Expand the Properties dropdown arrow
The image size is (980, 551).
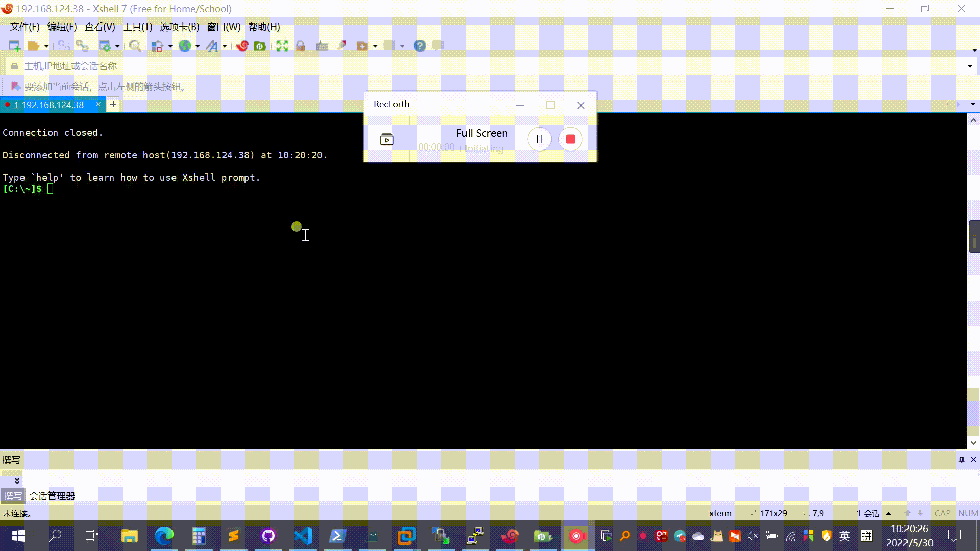(x=117, y=46)
